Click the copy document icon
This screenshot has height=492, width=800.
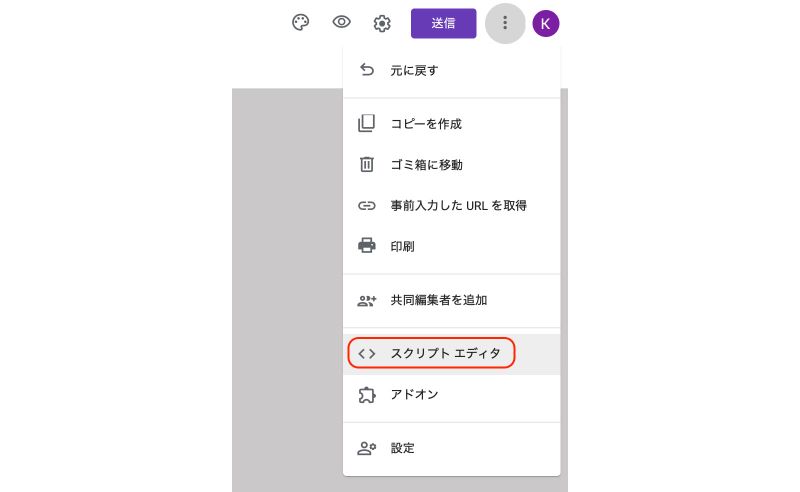pos(366,123)
